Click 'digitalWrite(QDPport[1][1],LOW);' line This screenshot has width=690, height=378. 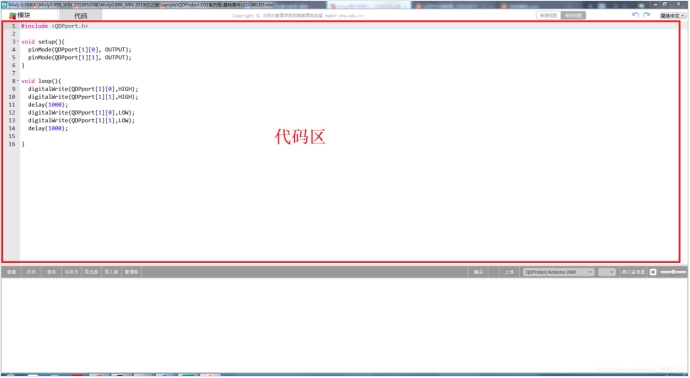81,121
